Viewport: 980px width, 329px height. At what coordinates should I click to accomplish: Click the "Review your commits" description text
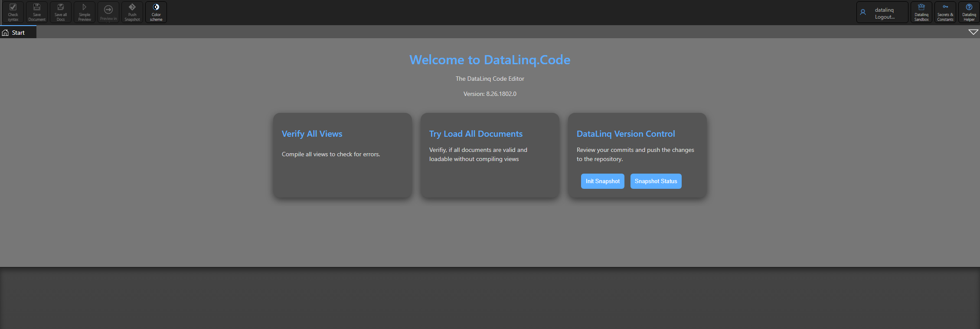coord(635,155)
